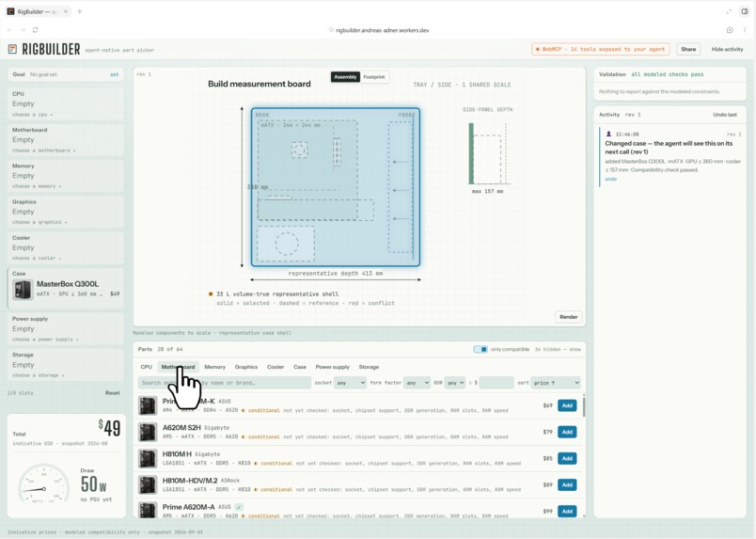
Task: Open the form factor filter dropdown
Action: [x=417, y=383]
